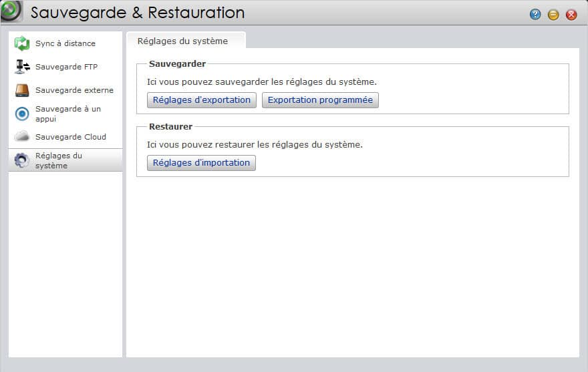
Task: Click the Sauvegarde FTP transfer icon
Action: pos(22,67)
